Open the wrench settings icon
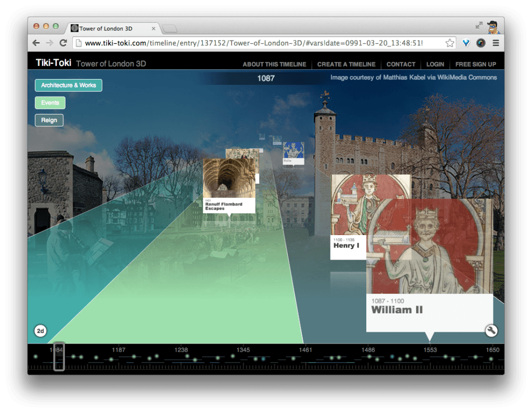The image size is (532, 413). click(491, 330)
